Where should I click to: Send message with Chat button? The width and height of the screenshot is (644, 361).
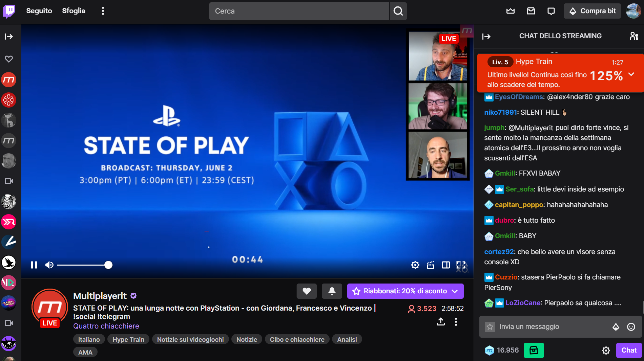(629, 350)
